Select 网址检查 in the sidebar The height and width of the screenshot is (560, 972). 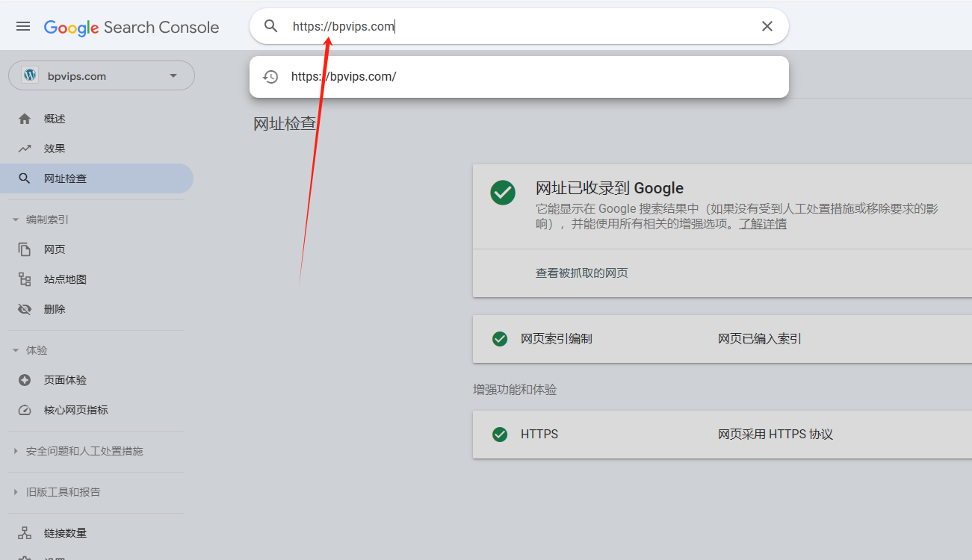[97, 178]
